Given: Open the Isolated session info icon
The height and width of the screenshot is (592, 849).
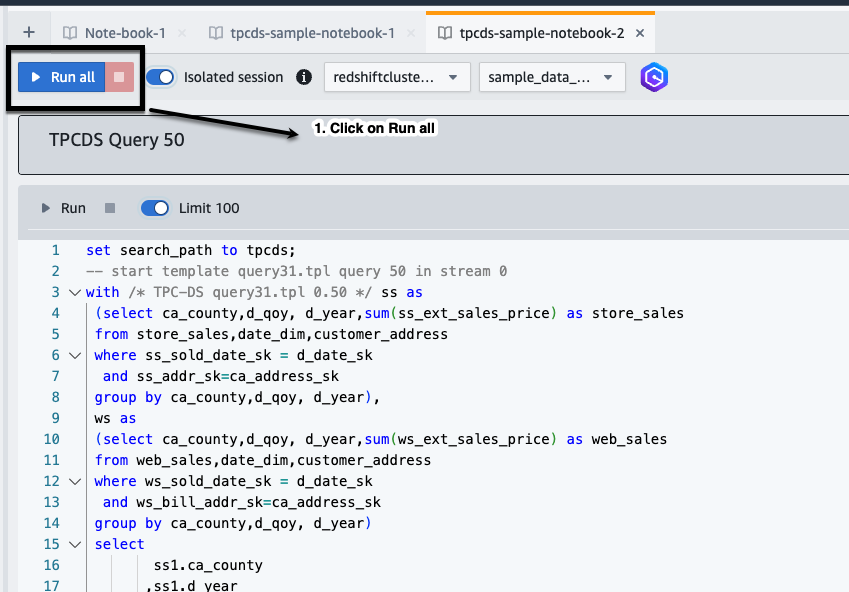Looking at the screenshot, I should point(304,77).
